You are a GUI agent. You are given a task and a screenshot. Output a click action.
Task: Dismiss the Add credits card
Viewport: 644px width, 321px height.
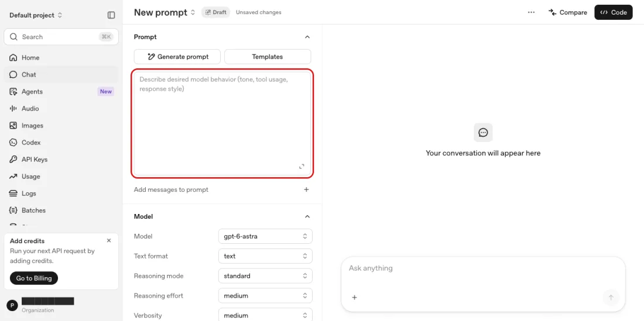tap(109, 241)
